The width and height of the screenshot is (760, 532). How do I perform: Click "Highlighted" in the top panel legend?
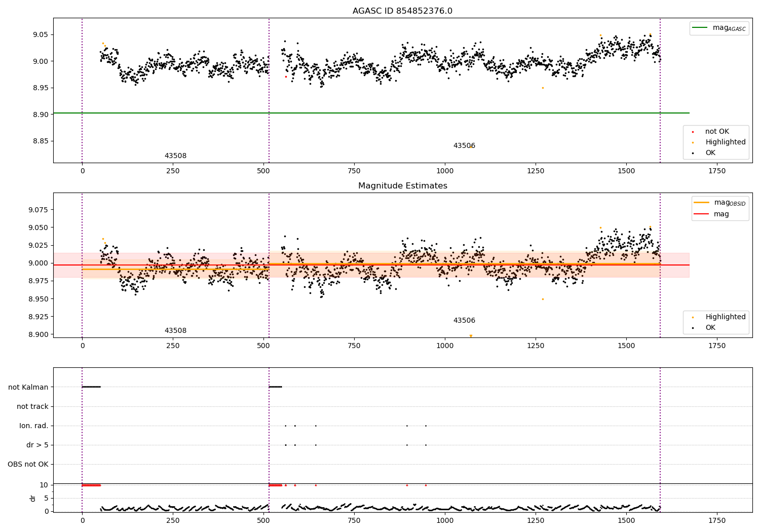point(726,142)
